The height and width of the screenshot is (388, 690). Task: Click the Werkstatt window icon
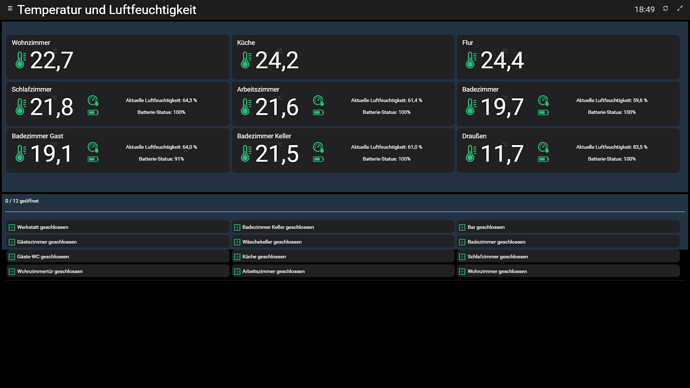(x=12, y=227)
